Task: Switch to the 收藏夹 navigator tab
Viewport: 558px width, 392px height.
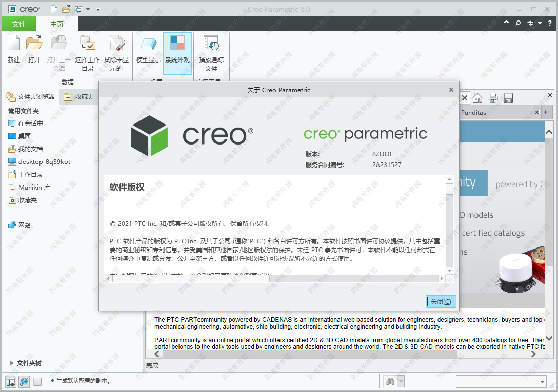Action: (79, 97)
